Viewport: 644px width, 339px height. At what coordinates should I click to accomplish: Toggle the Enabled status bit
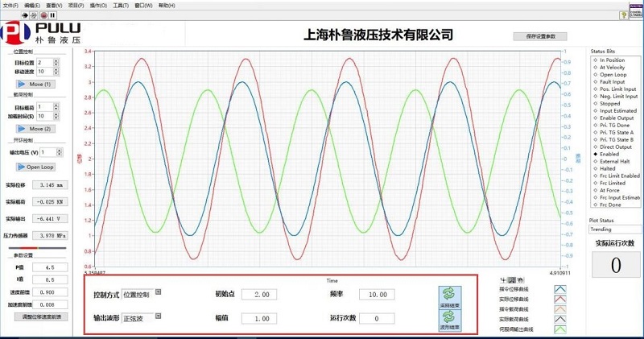(596, 154)
